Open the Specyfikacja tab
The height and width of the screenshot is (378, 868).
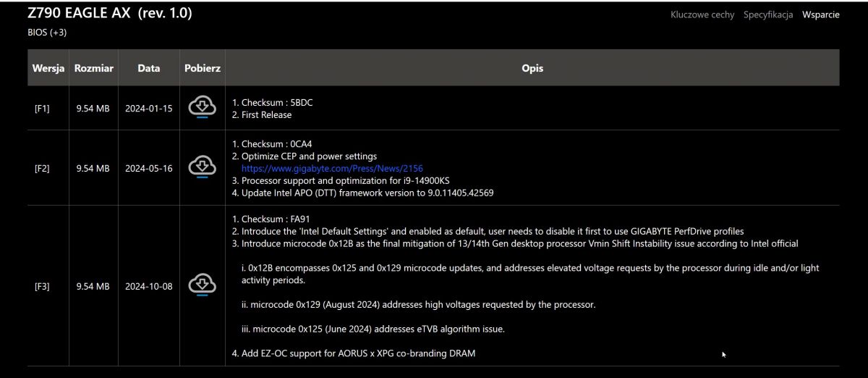click(x=767, y=14)
